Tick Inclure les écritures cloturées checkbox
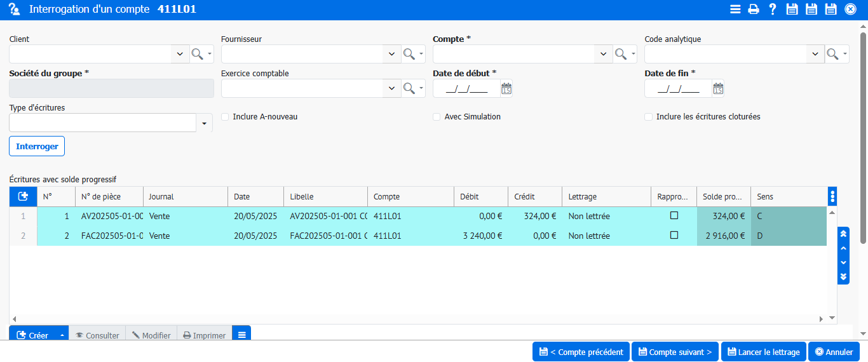Screen dimensions: 868x362 click(x=648, y=117)
